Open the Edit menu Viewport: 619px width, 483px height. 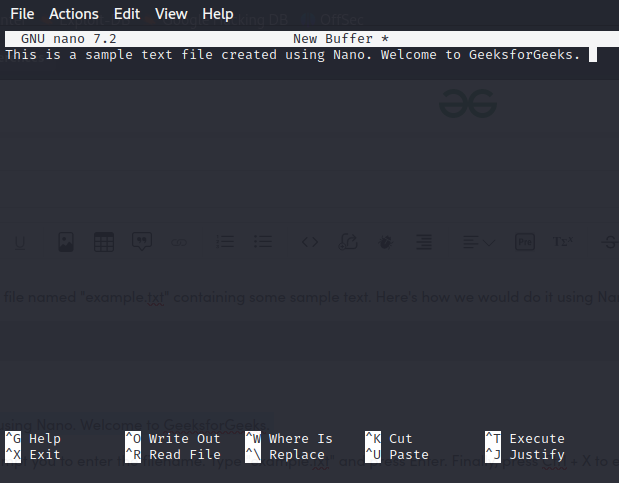127,14
